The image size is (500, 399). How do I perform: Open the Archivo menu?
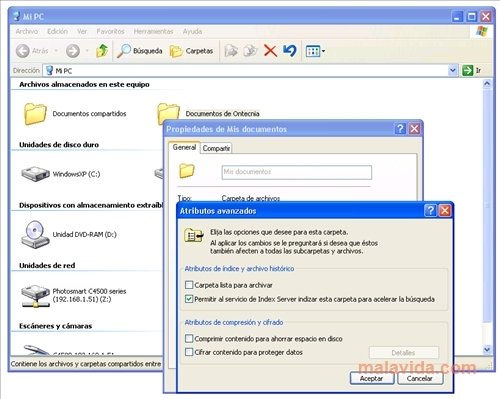27,31
